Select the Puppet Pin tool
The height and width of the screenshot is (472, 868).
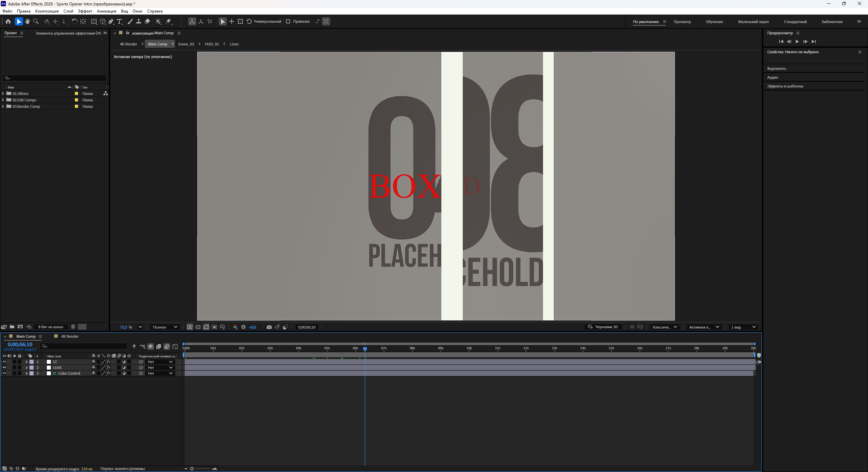169,21
